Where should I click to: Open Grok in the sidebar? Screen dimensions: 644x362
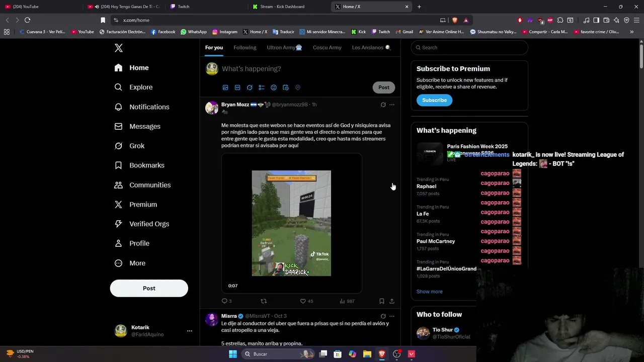pyautogui.click(x=129, y=146)
